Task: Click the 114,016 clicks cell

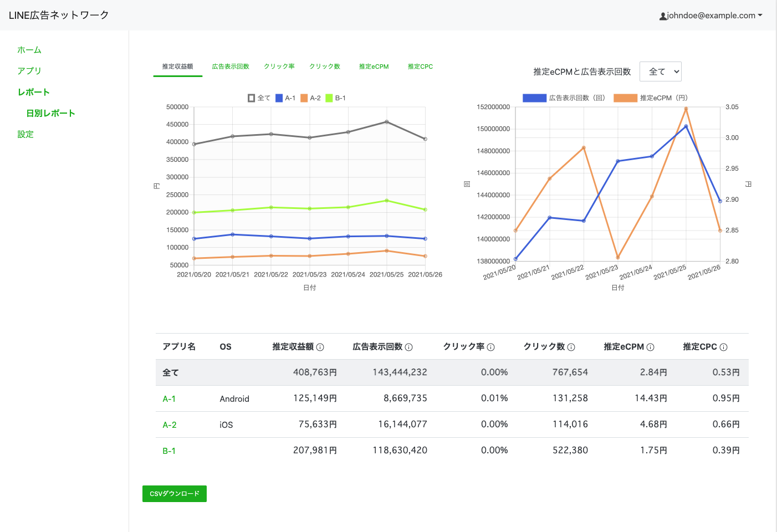Action: pos(570,424)
